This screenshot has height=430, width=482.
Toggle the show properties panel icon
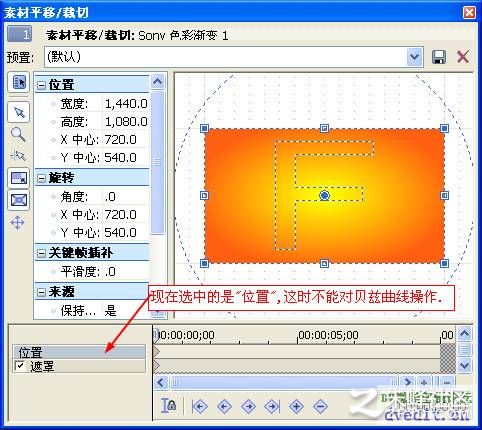point(19,82)
